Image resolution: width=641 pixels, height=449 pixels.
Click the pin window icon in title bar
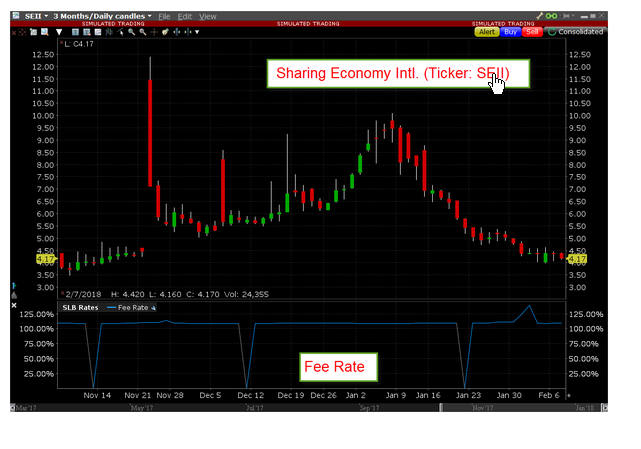pos(566,16)
